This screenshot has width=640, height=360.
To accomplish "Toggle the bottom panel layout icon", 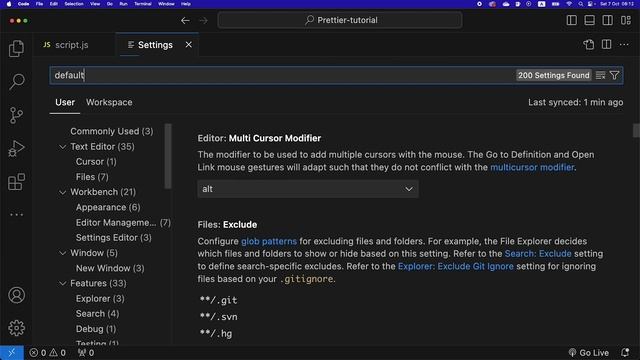I will click(589, 20).
